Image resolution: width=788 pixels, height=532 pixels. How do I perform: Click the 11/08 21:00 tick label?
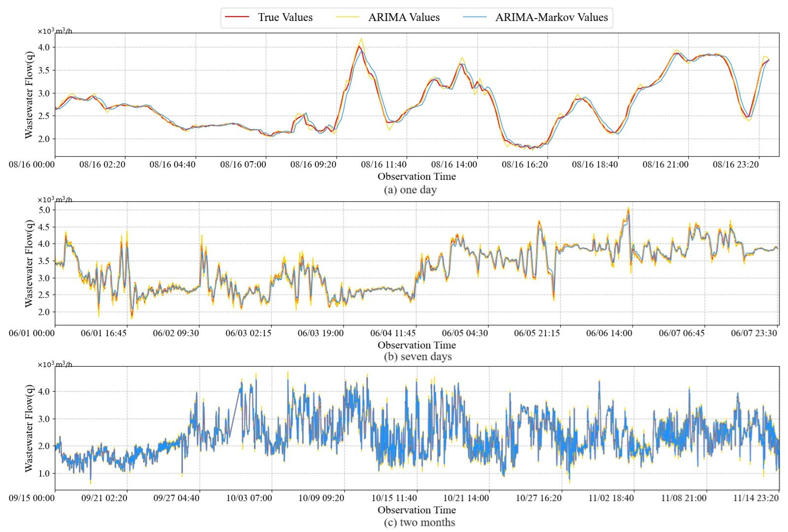pos(684,498)
